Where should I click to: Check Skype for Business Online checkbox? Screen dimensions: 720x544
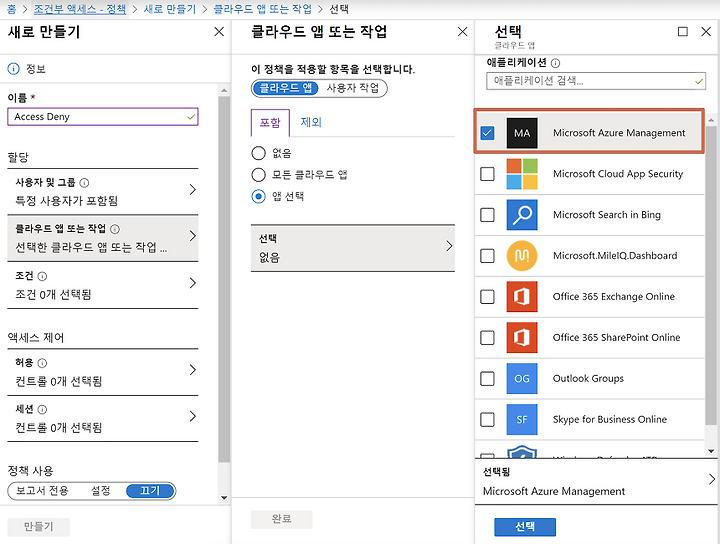(x=487, y=419)
